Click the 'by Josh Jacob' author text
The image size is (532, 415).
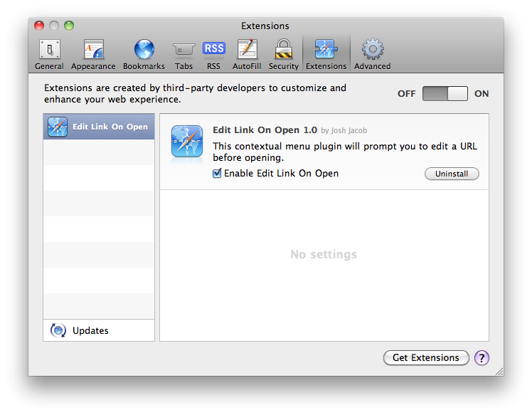point(344,130)
